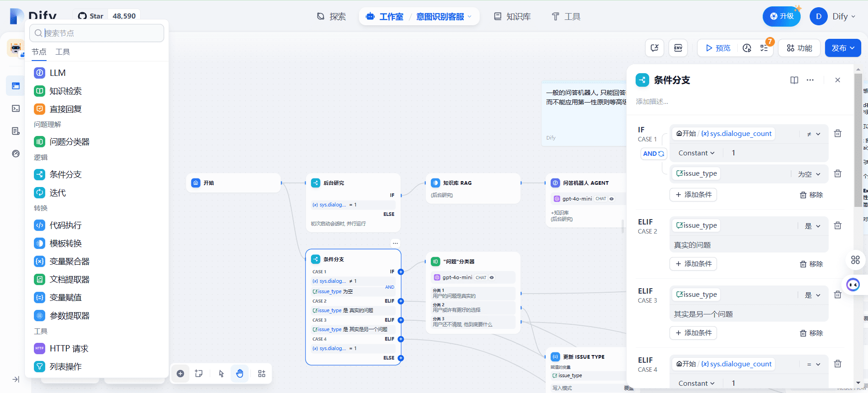Open the ≠ operator dropdown in CASE 1

click(814, 134)
